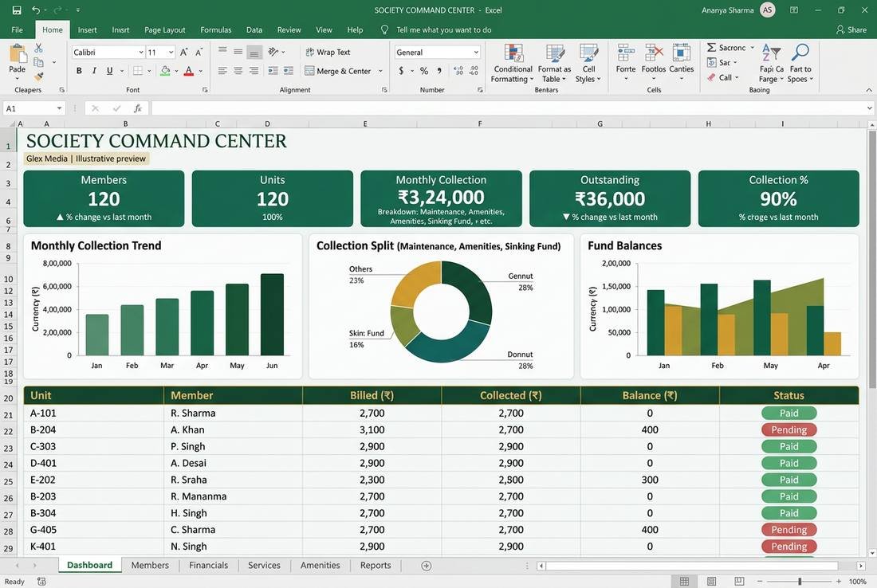Switch to Page Layout view in the status bar
This screenshot has height=588, width=877.
point(711,582)
